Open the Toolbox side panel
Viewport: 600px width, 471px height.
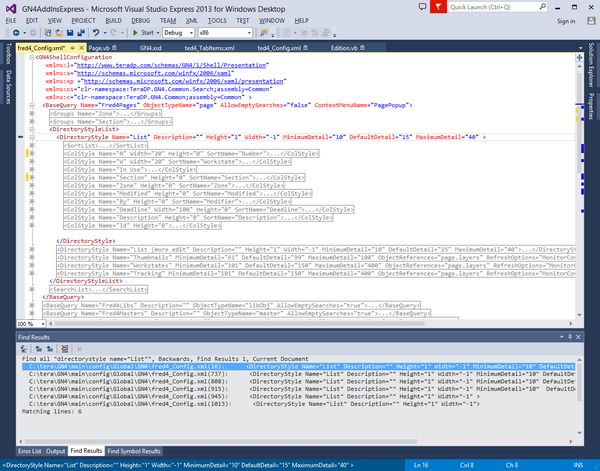click(x=8, y=54)
